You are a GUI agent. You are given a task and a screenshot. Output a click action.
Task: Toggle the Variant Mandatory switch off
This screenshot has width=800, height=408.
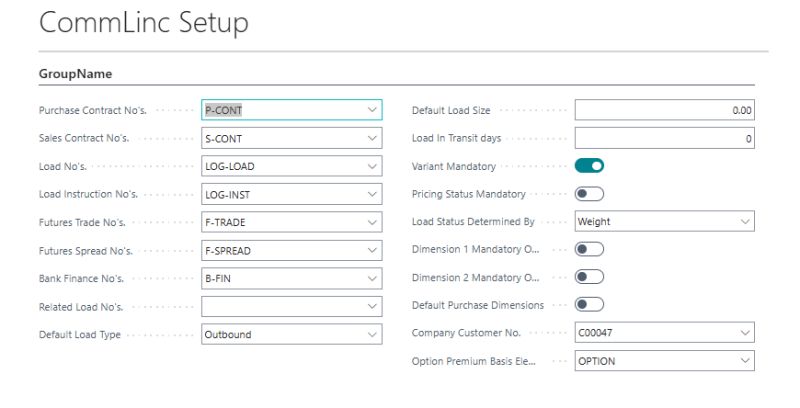pyautogui.click(x=589, y=166)
